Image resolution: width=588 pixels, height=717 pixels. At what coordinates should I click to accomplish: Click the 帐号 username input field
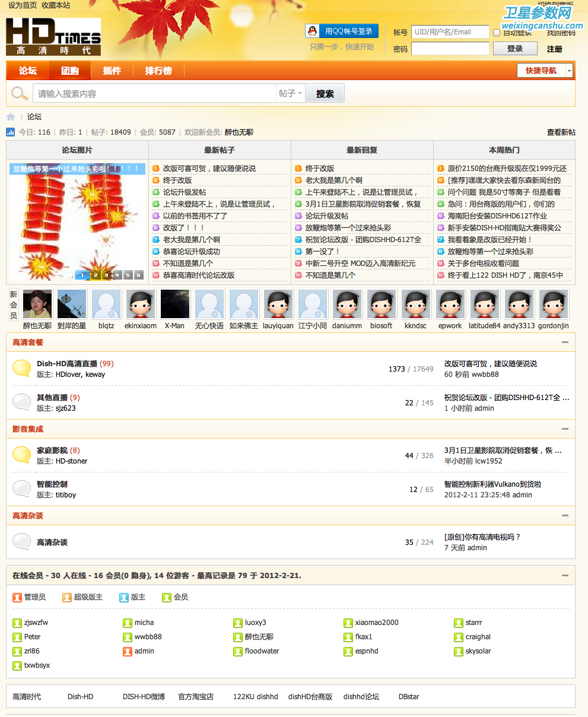point(450,32)
